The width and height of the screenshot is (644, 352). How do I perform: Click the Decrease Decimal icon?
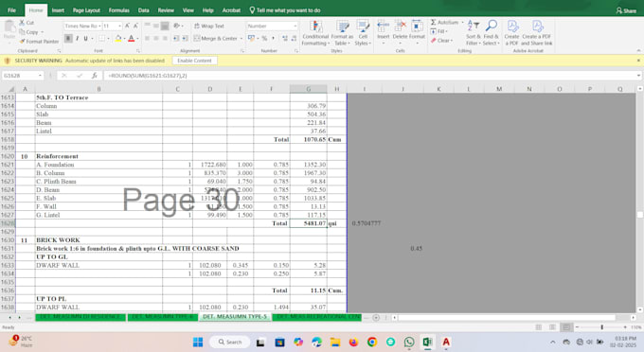[294, 39]
